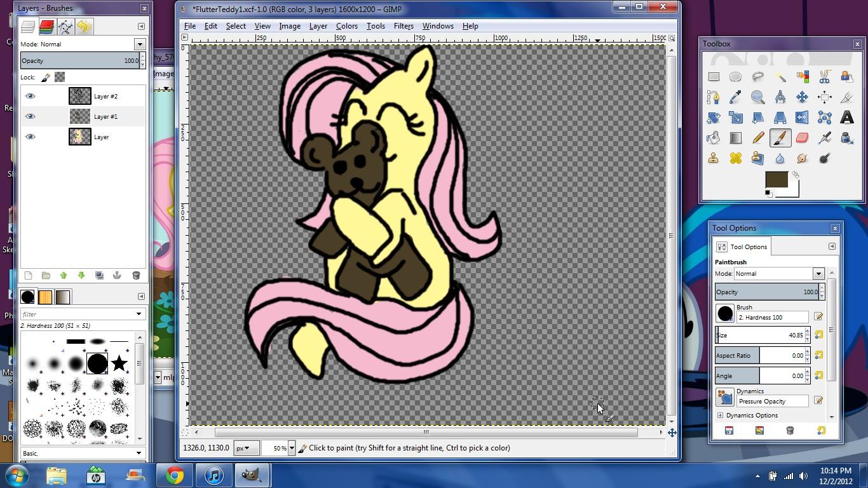Toggle Quick Mask at canvas bottom-left corner

tap(185, 432)
